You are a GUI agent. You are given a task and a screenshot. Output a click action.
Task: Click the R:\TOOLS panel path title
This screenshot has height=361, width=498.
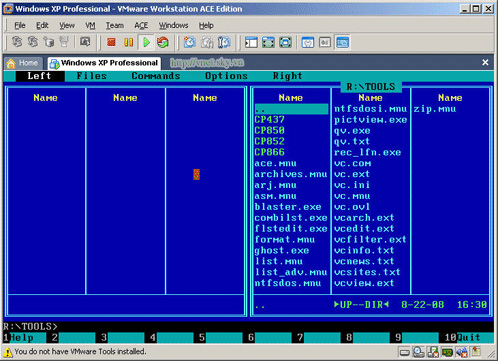coord(371,87)
